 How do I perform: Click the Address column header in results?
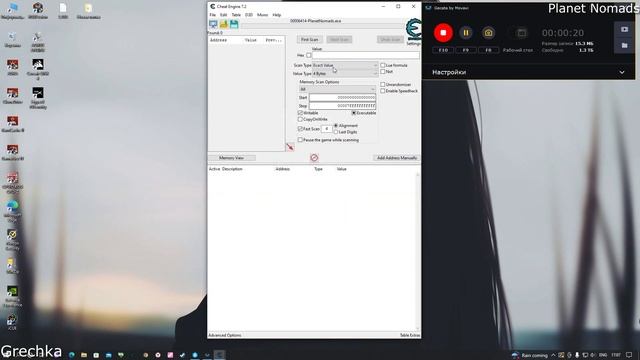click(x=218, y=40)
